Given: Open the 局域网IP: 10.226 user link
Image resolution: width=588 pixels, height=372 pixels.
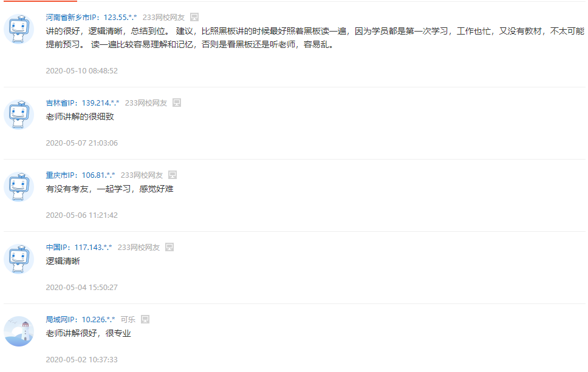Looking at the screenshot, I should pos(80,320).
